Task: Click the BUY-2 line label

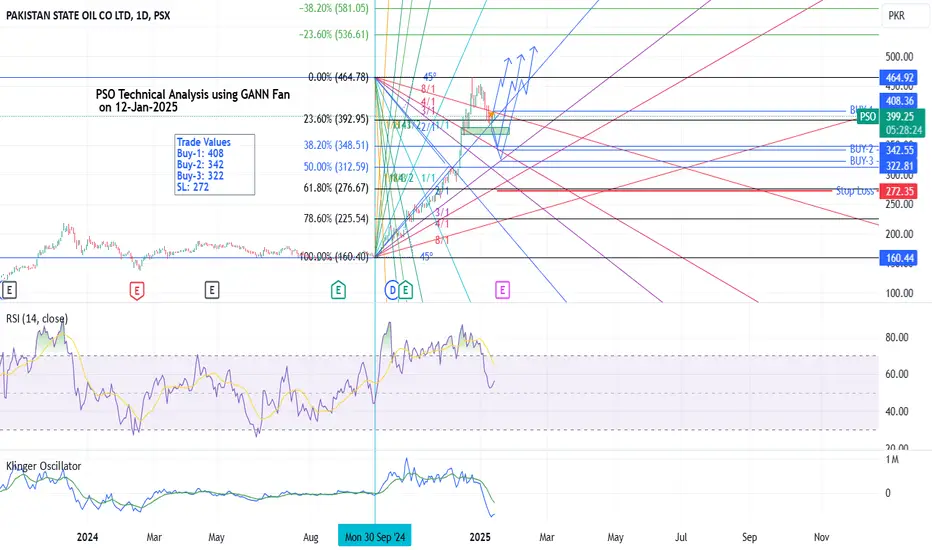Action: pos(862,149)
